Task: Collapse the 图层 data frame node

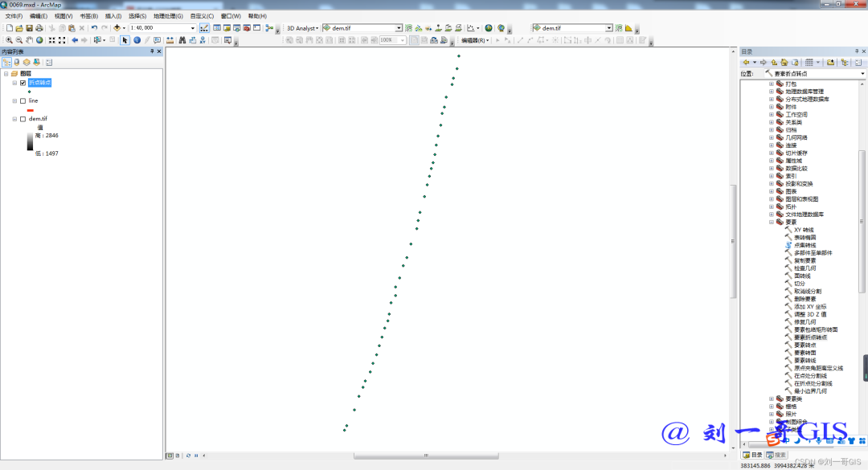Action: (6, 74)
